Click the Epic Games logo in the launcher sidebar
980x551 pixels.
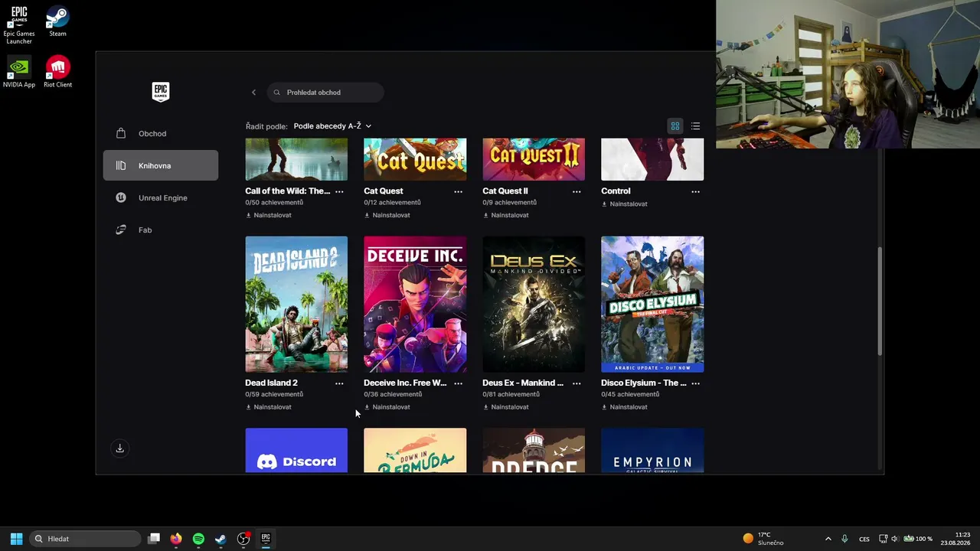[x=160, y=92]
